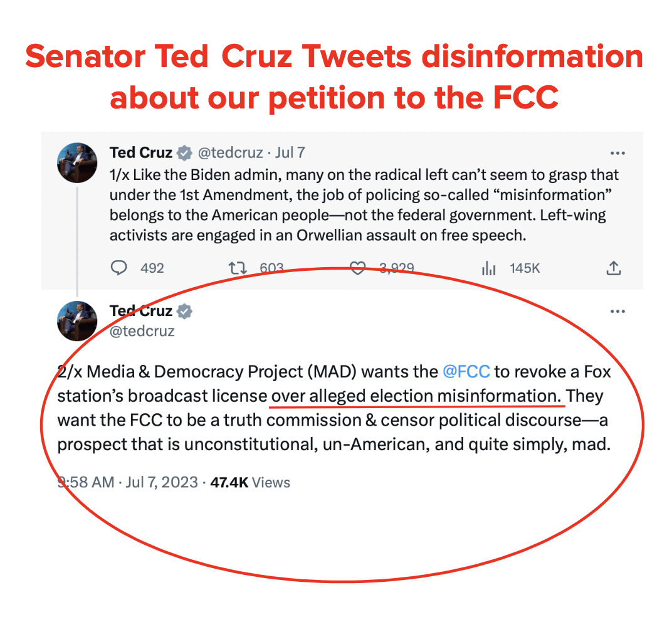Click the share upload icon
The width and height of the screenshot is (672, 632).
click(x=613, y=268)
